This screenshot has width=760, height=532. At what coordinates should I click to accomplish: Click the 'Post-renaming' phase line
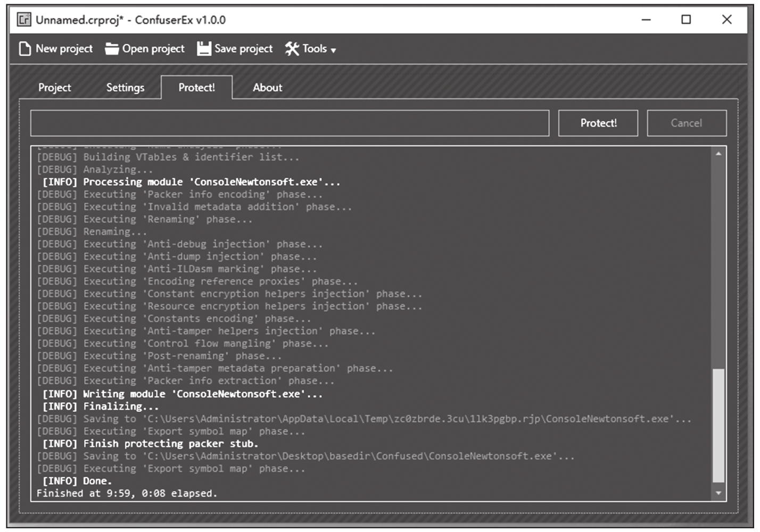[x=159, y=356]
